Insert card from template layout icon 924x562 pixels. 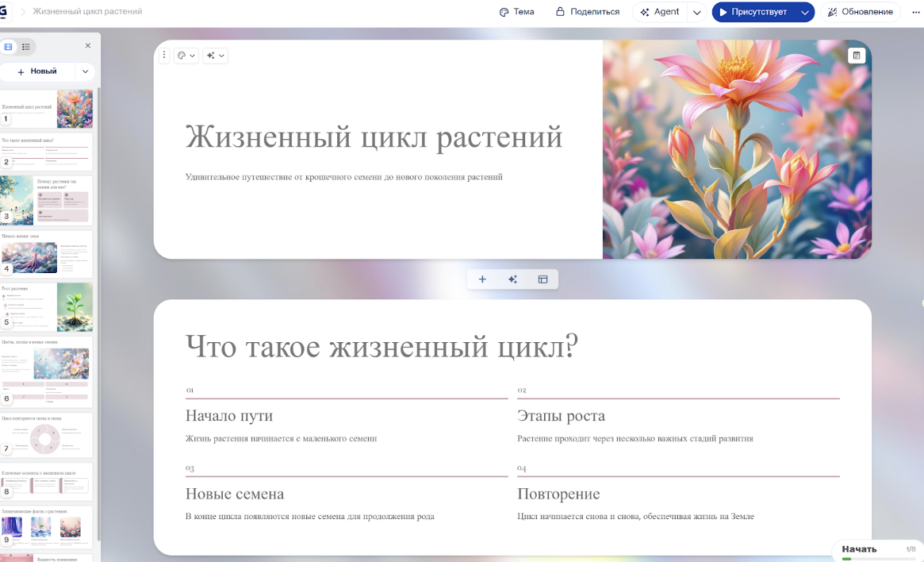(543, 279)
